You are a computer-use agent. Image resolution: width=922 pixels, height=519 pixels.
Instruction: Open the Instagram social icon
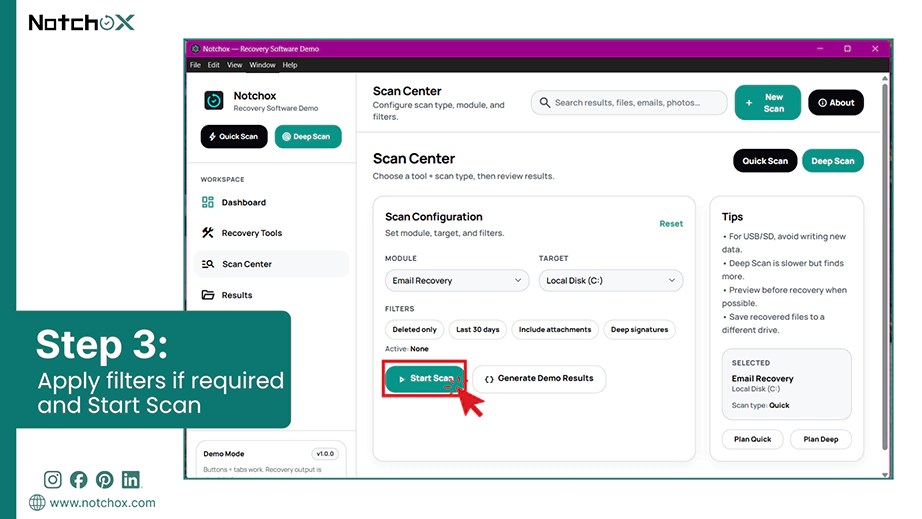point(52,480)
